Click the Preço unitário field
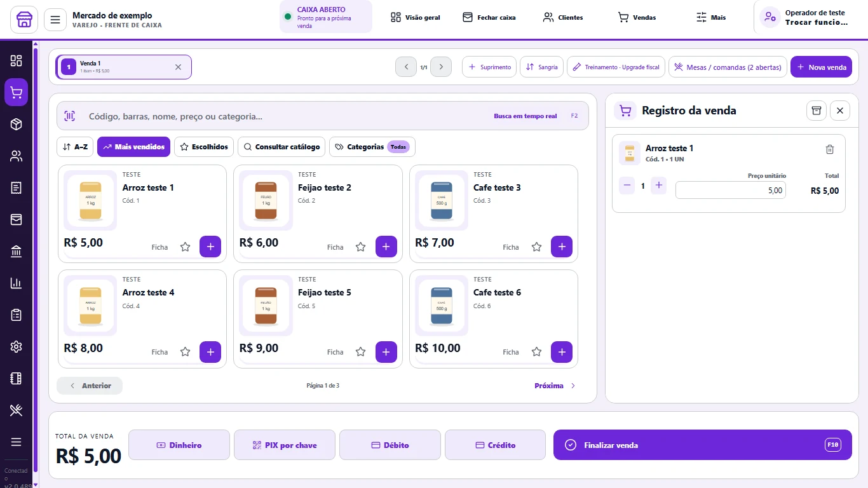 [x=730, y=190]
